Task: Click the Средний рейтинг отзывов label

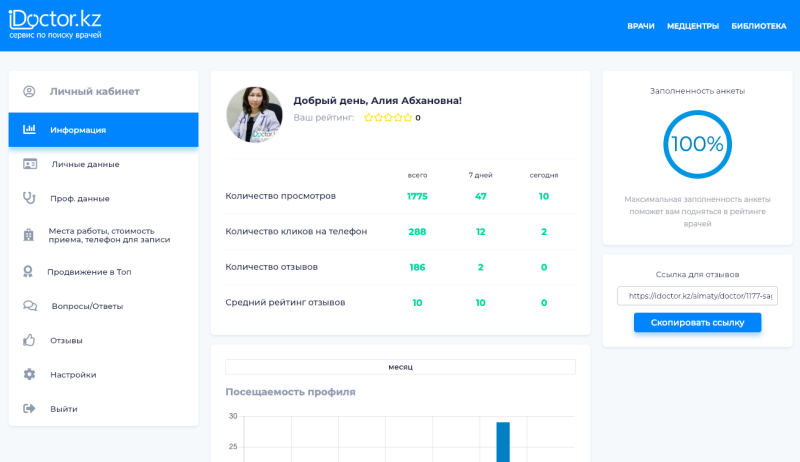Action: [285, 302]
